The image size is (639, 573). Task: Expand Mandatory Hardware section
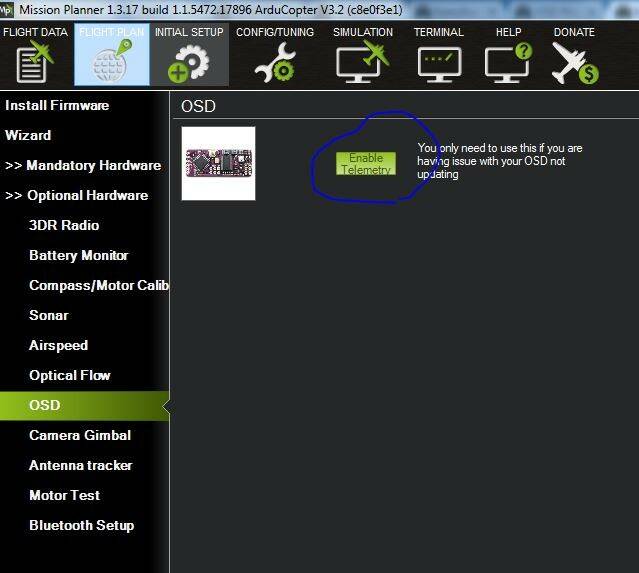coord(83,165)
